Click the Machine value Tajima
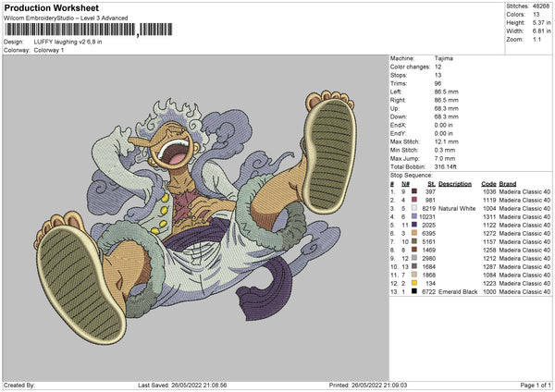Screen dimensions: 555x392 tap(443, 58)
